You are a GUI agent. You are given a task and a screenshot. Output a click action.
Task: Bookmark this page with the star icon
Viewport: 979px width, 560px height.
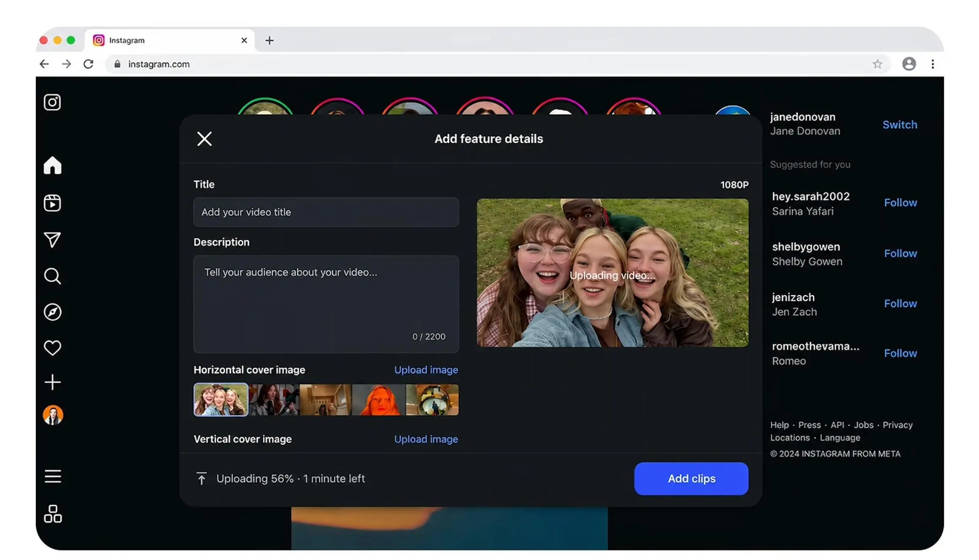[x=877, y=64]
